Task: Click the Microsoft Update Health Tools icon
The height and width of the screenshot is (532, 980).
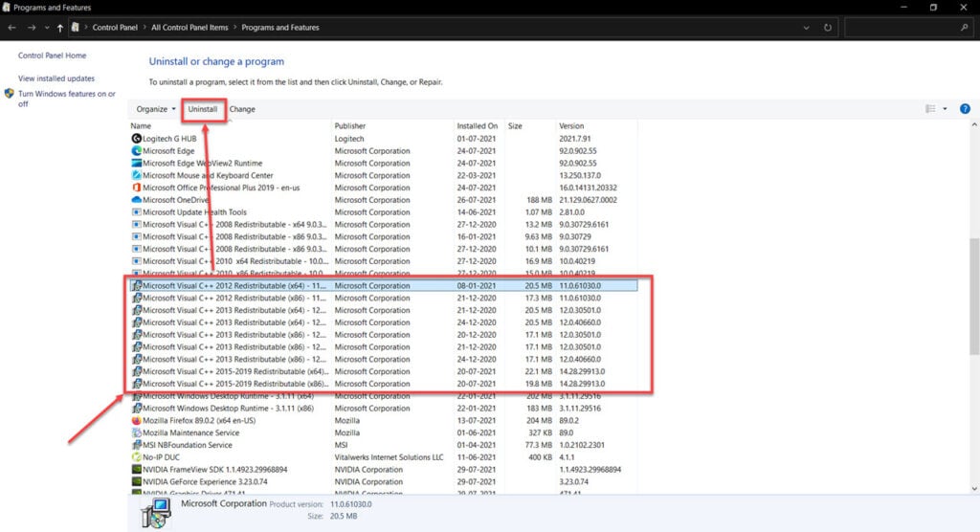Action: [x=136, y=211]
